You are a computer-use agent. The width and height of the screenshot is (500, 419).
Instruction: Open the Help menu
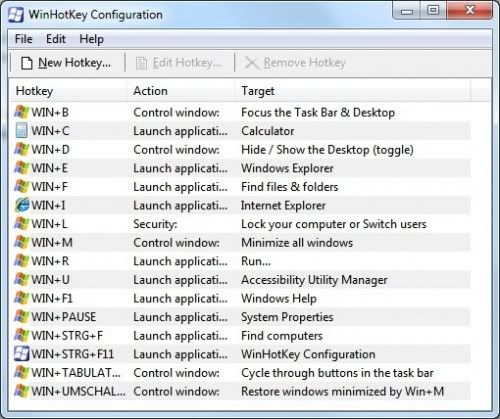(91, 39)
